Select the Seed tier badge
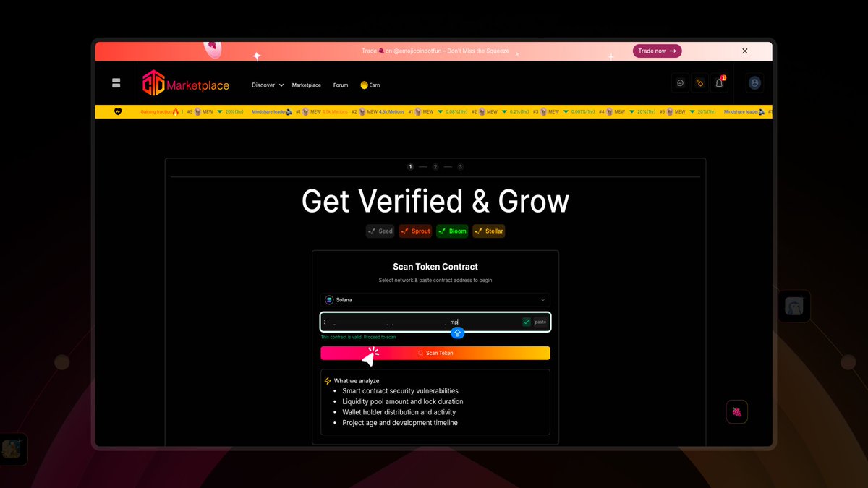 [x=380, y=231]
